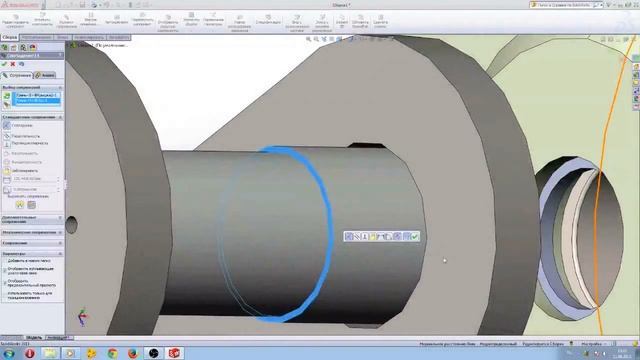The height and width of the screenshot is (360, 640).
Task: Toggle the Add to new folder checkbox
Action: pyautogui.click(x=4, y=260)
